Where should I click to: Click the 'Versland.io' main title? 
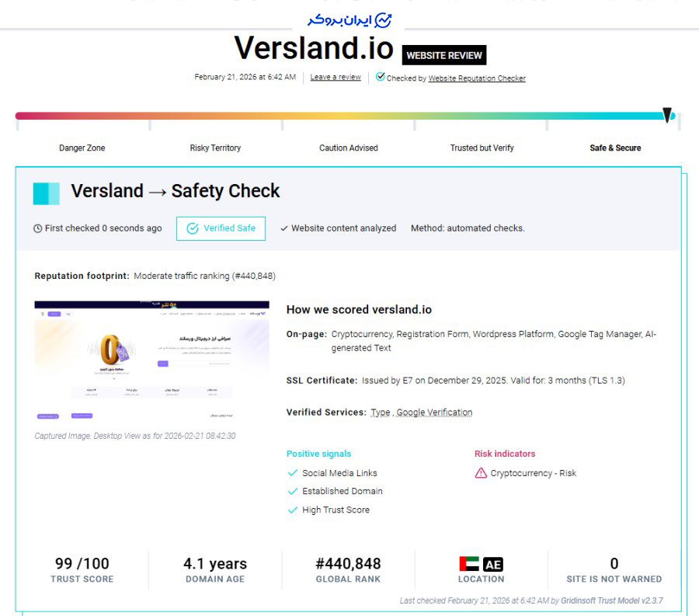[314, 48]
